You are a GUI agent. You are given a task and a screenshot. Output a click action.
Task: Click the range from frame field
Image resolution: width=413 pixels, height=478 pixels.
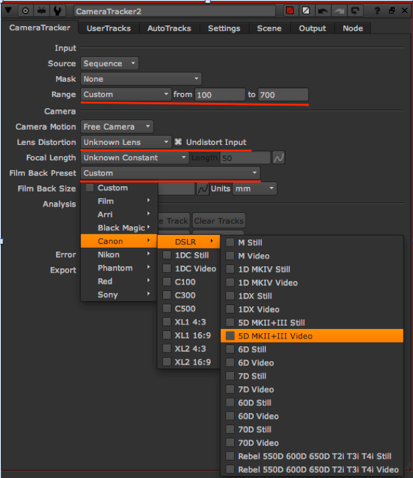click(220, 95)
